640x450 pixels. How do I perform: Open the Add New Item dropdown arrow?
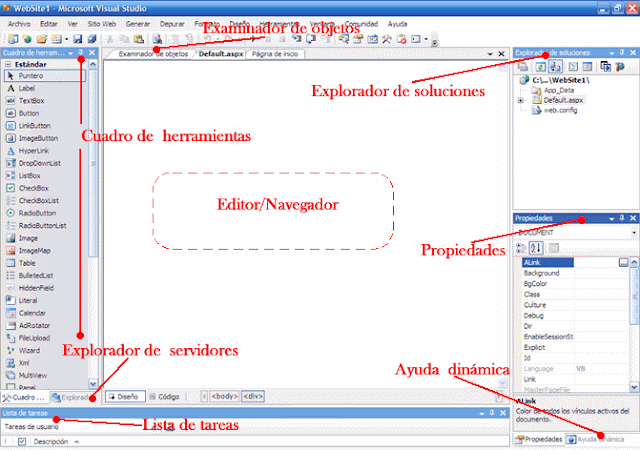click(66, 40)
